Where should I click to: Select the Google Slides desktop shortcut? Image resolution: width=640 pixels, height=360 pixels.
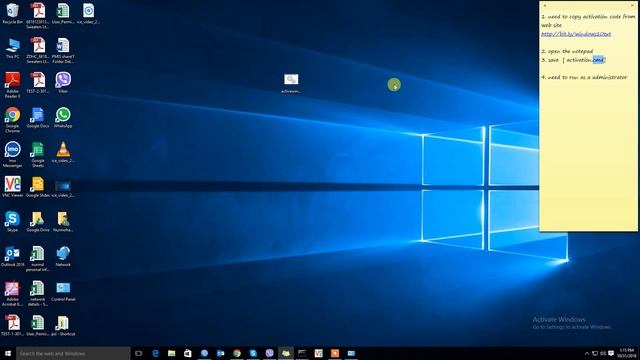[38, 187]
